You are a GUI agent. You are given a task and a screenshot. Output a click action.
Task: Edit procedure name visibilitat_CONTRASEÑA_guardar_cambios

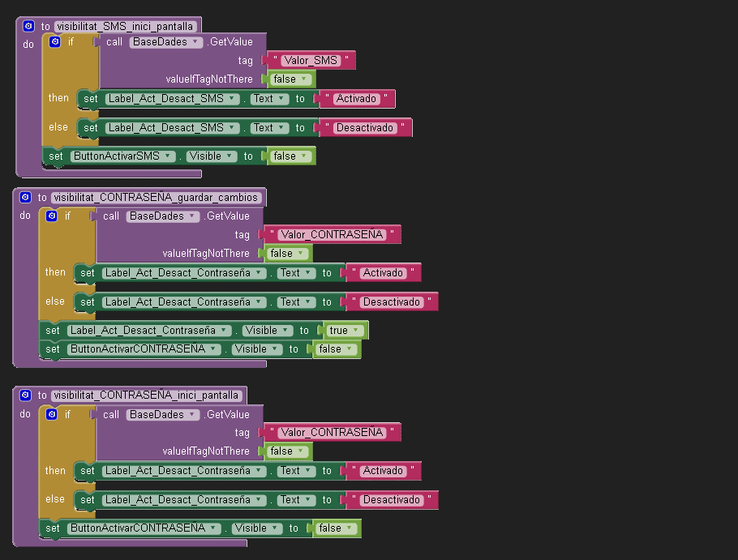pos(156,198)
